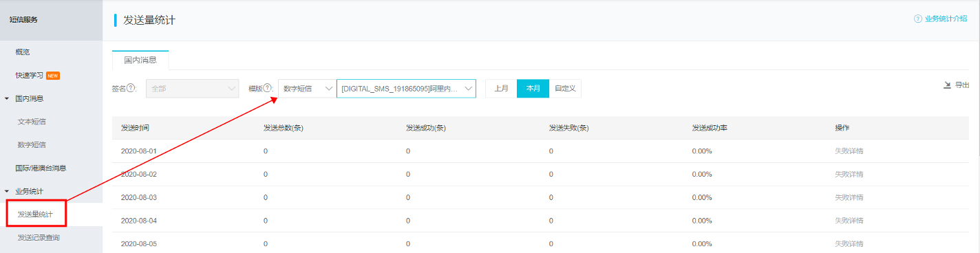Screen dimensions: 980x253
Task: Click the 操作 column header
Action: tap(842, 128)
